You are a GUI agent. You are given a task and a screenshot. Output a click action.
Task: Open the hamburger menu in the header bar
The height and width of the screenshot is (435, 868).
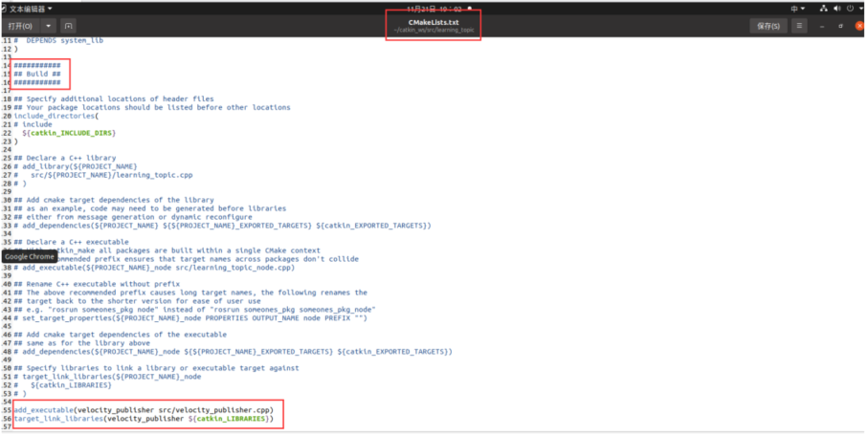[x=799, y=26]
